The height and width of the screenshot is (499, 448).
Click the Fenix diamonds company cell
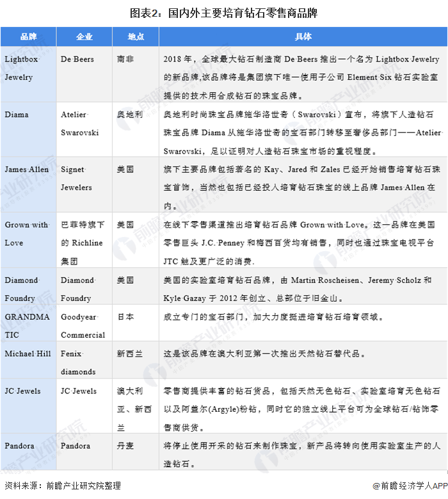84,360
